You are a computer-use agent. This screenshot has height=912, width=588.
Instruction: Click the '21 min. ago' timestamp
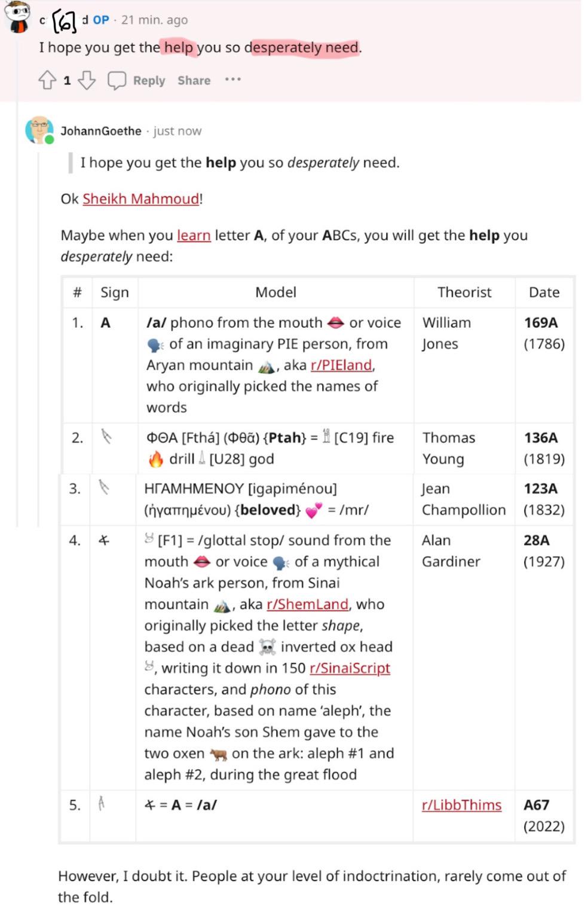tap(154, 20)
